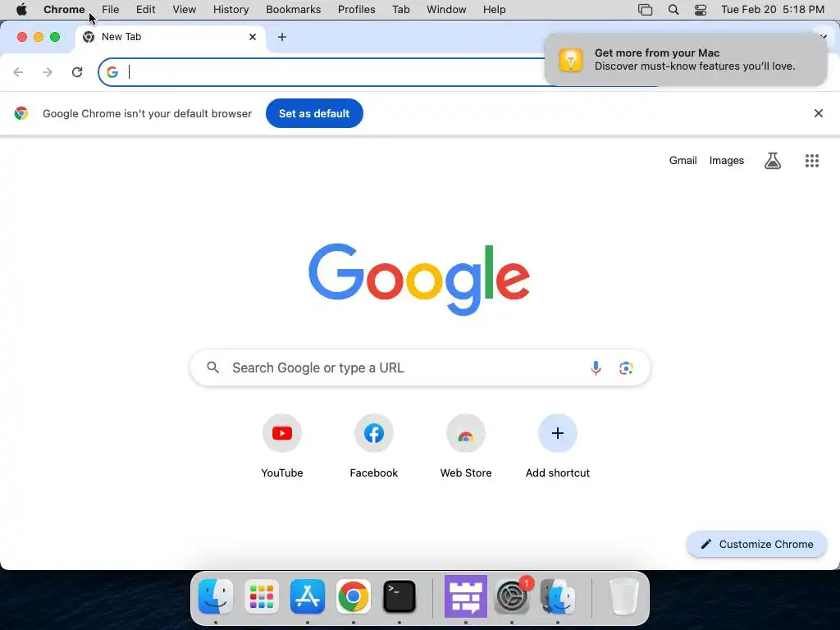The width and height of the screenshot is (840, 630).
Task: Click the date and time in menu bar
Action: 773,10
